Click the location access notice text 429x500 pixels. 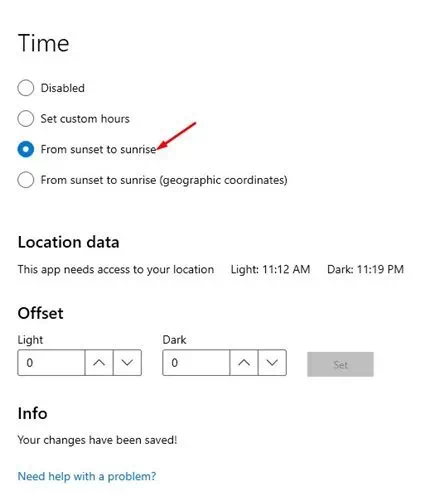click(116, 269)
